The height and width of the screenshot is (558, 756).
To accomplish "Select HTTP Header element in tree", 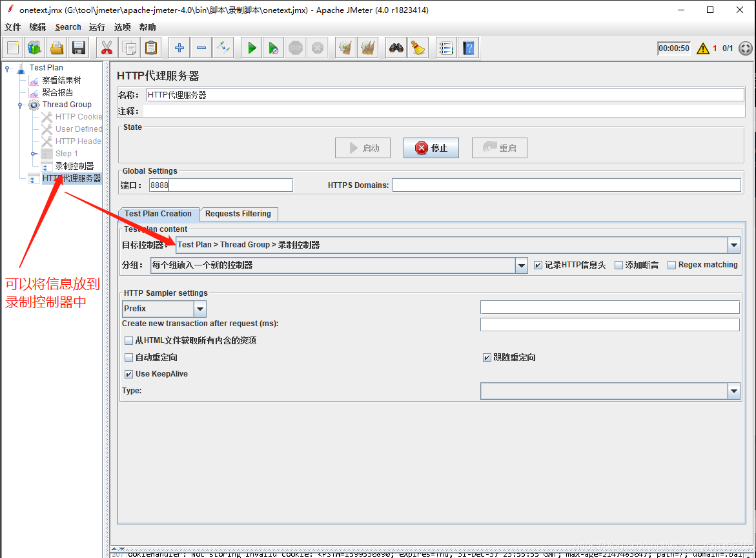I will (x=78, y=141).
